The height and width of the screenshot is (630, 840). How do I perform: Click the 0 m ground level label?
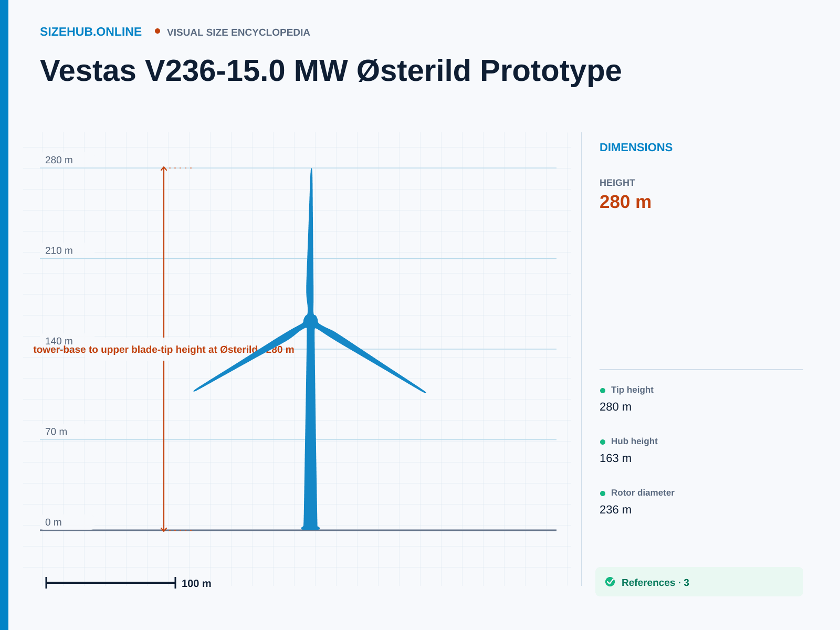[54, 522]
